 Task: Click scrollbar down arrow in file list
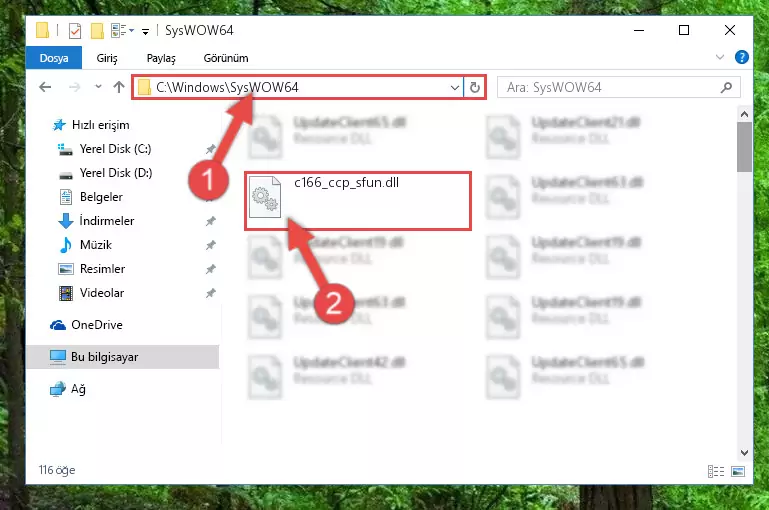[x=744, y=452]
